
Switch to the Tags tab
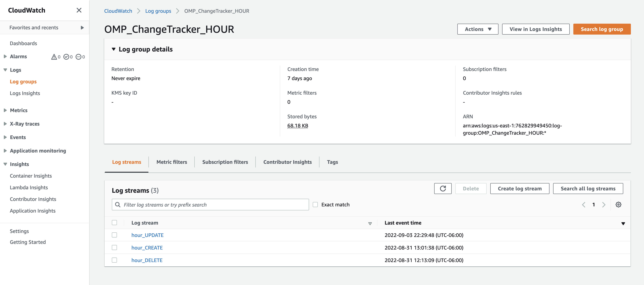pos(332,162)
